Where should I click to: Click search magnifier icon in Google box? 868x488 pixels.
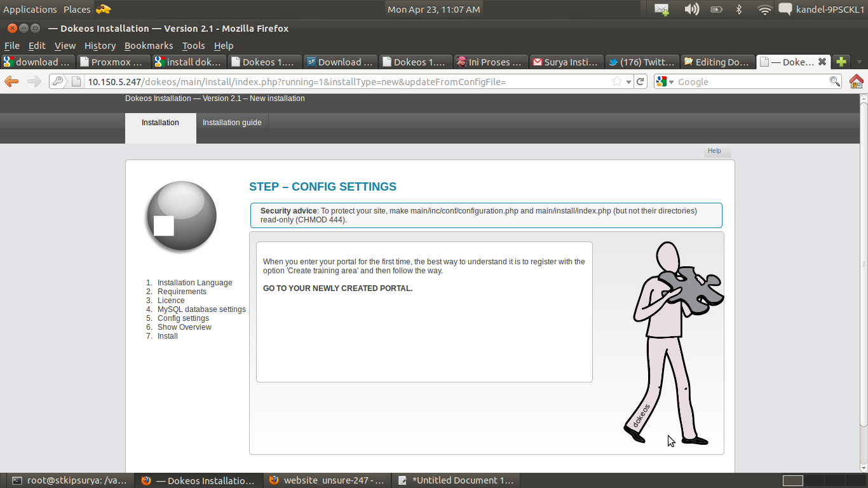835,81
